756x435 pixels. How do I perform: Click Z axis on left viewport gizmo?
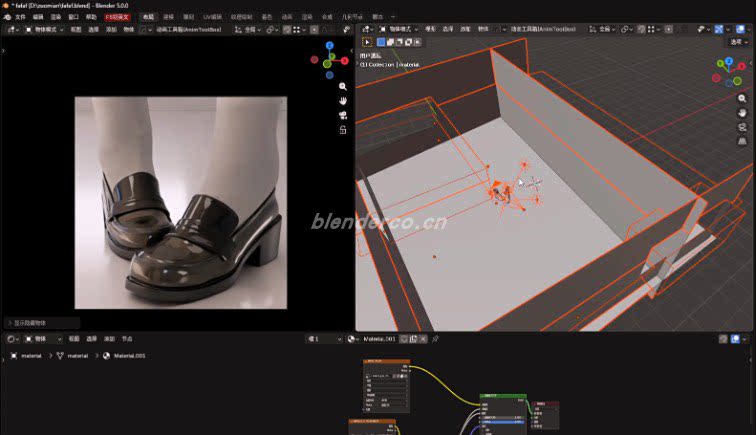tap(330, 45)
